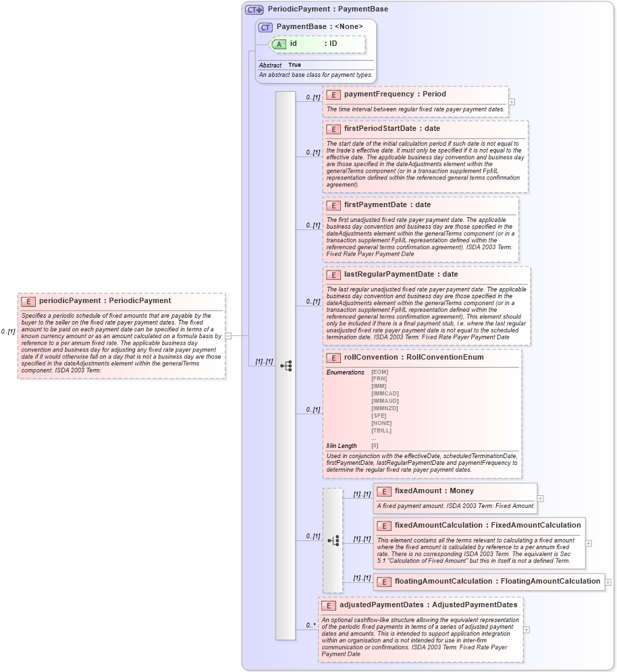Screen dimensions: 617x672
Task: Expand the fixedAmount element
Action: 540,499
